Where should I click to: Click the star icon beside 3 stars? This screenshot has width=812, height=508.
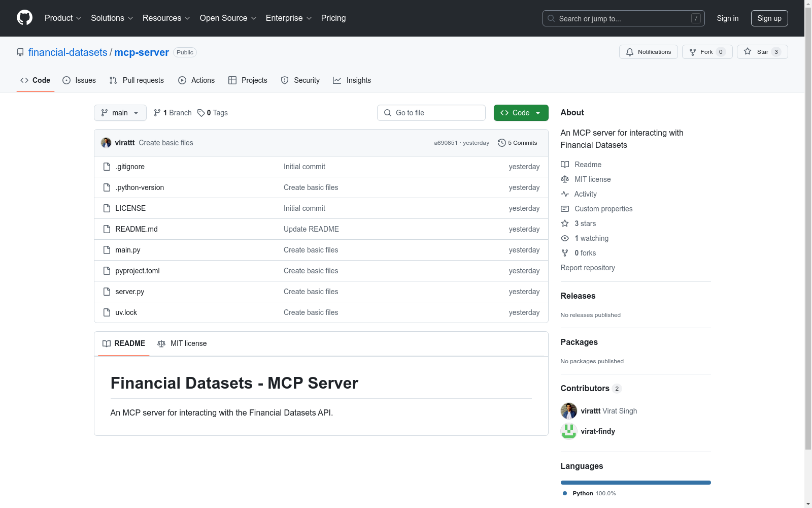click(565, 224)
